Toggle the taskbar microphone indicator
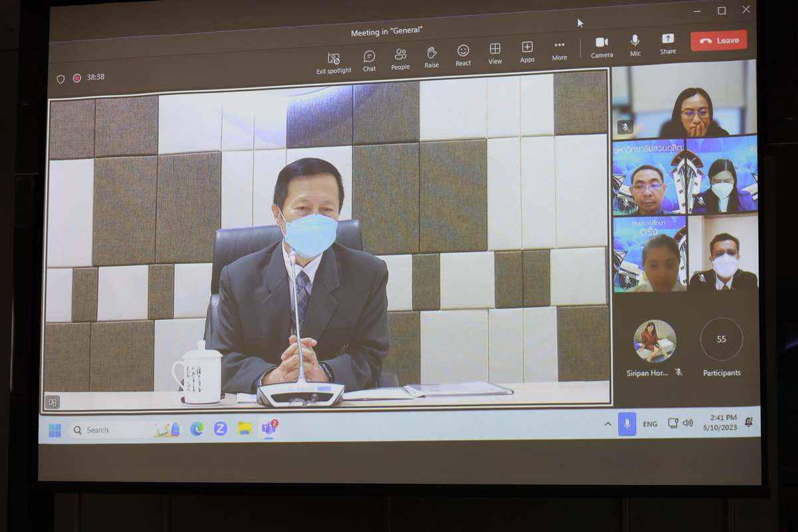Screen dimensions: 798x532 click(x=626, y=424)
